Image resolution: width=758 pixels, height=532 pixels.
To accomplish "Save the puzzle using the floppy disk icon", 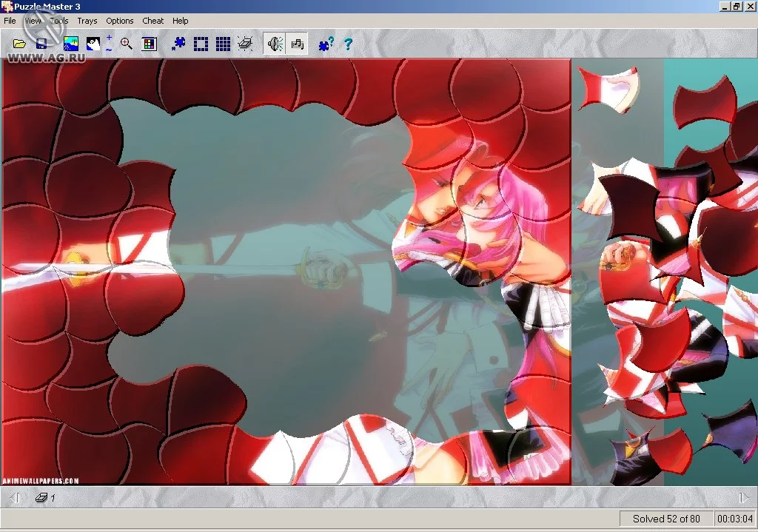I will click(x=41, y=44).
